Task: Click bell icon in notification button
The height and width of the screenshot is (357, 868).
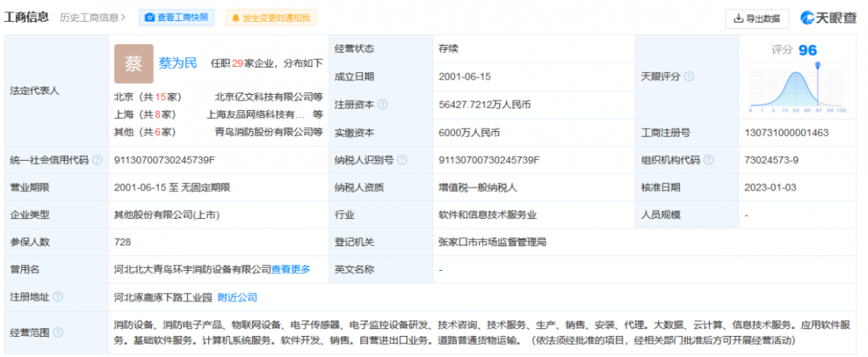Action: point(235,18)
